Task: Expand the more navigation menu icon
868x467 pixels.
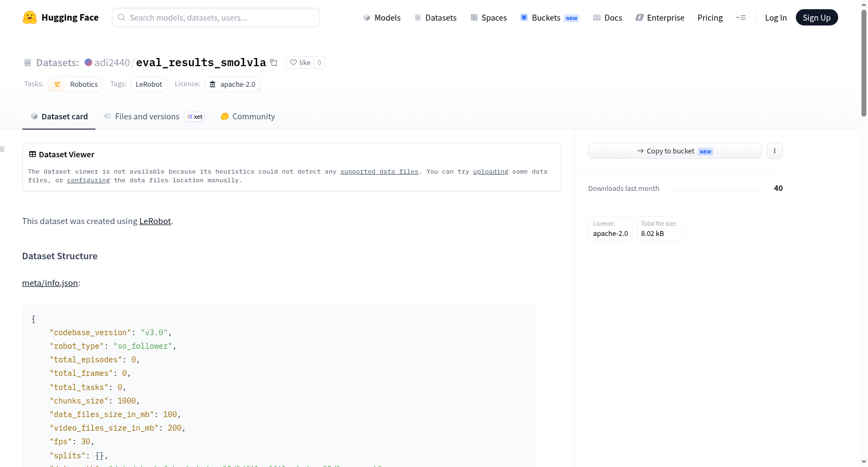Action: coord(741,17)
